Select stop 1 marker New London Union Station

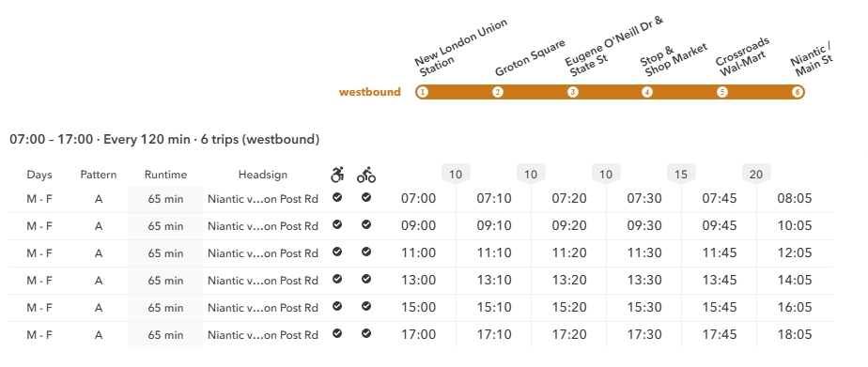[x=423, y=92]
